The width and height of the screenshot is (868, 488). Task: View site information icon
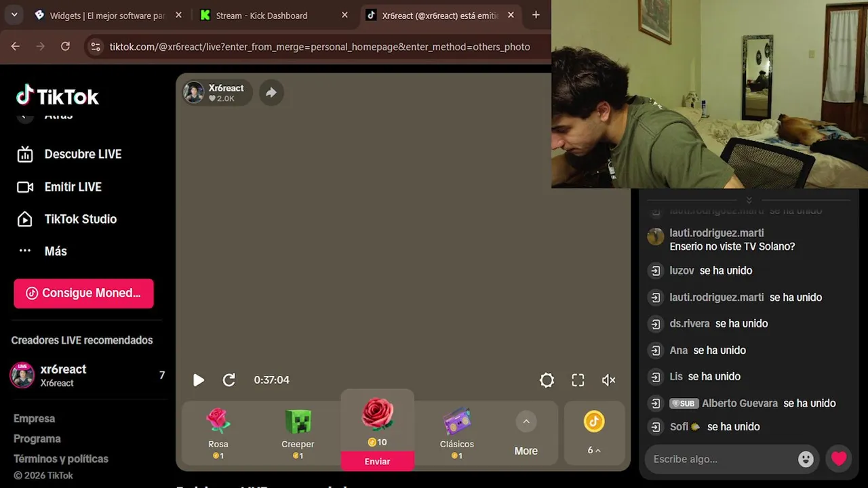point(96,47)
